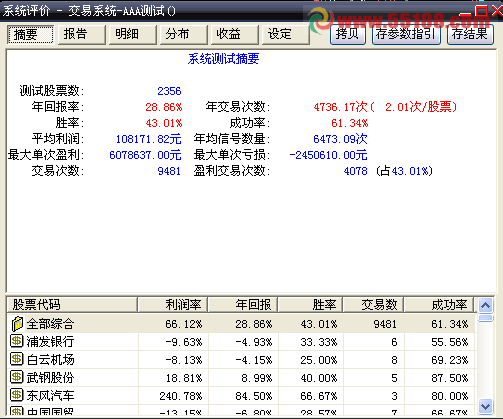
Task: Click the stock icon beside 浦发银行
Action: pos(16,341)
